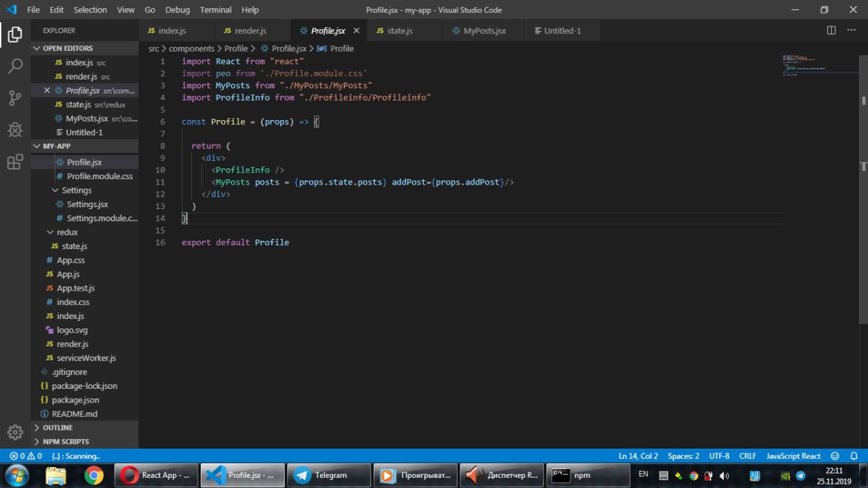Image resolution: width=868 pixels, height=488 pixels.
Task: Click the Manage gear icon
Action: tap(15, 432)
